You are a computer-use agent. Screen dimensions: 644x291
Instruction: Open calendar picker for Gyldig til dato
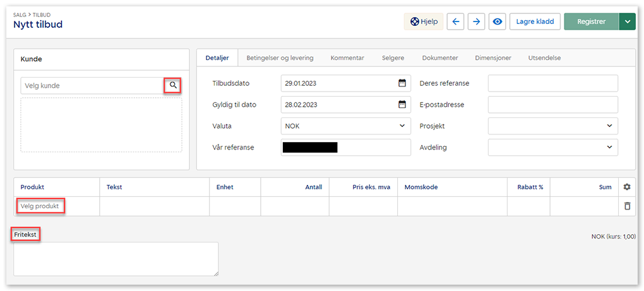(x=402, y=104)
